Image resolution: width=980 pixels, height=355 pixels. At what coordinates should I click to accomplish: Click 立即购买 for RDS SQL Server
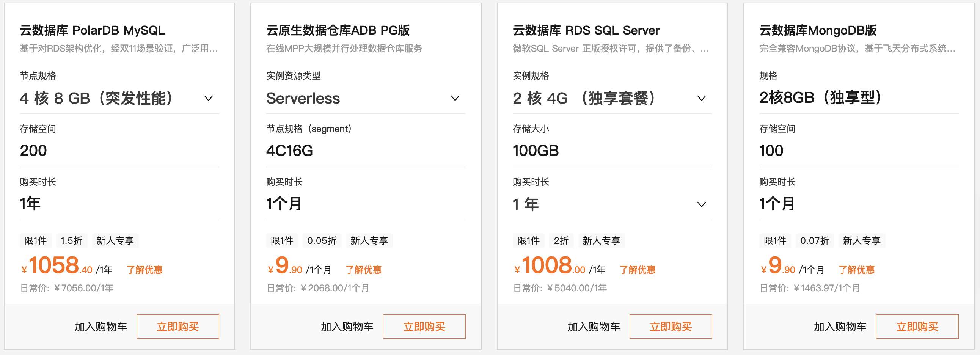click(671, 326)
